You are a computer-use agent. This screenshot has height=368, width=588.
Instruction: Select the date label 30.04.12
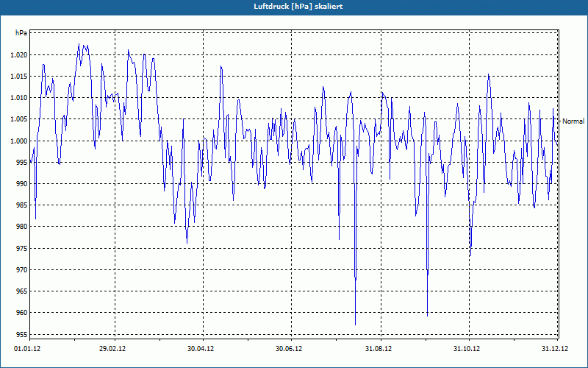[x=201, y=349]
